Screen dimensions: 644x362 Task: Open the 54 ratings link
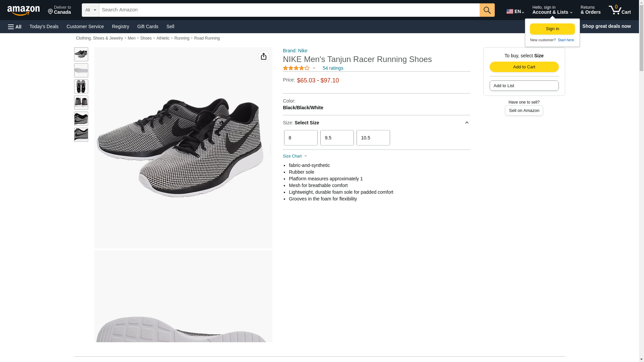point(333,68)
